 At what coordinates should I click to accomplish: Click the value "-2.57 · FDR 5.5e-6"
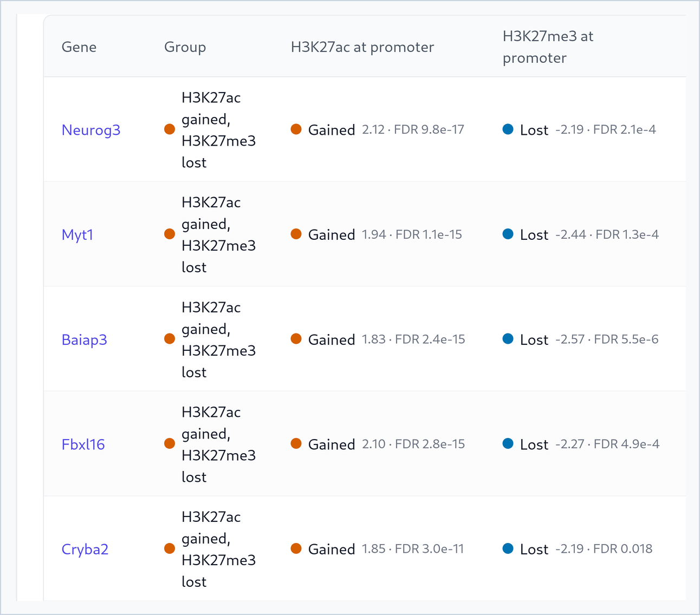pyautogui.click(x=607, y=339)
